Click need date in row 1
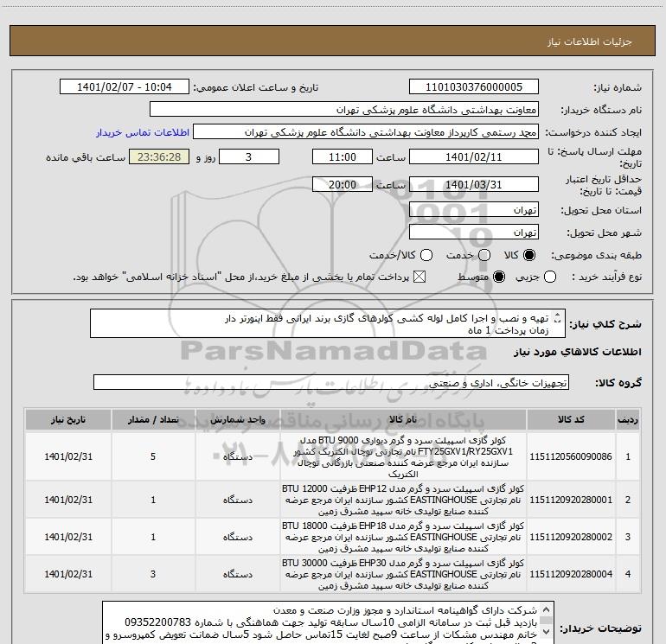 click(x=68, y=456)
